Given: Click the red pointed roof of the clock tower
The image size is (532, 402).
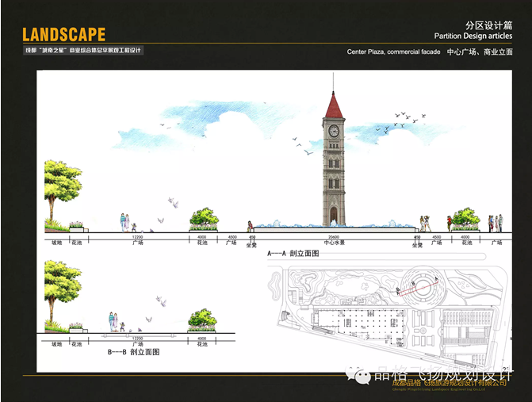Looking at the screenshot, I should pos(333,105).
